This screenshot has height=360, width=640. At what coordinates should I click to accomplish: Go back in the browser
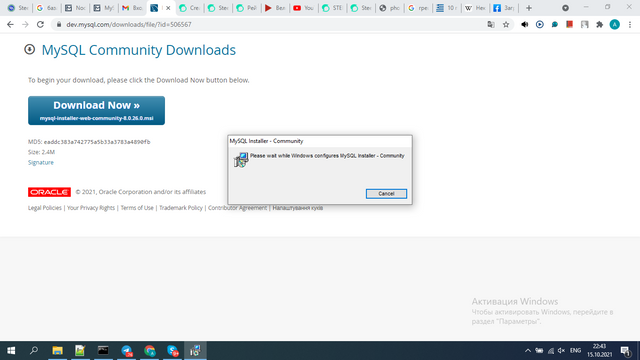click(x=10, y=24)
